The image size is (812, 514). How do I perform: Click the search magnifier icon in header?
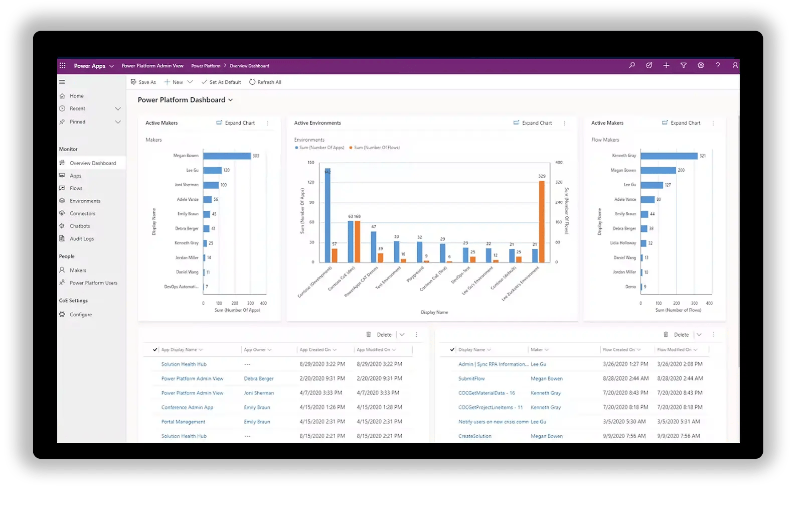coord(632,66)
